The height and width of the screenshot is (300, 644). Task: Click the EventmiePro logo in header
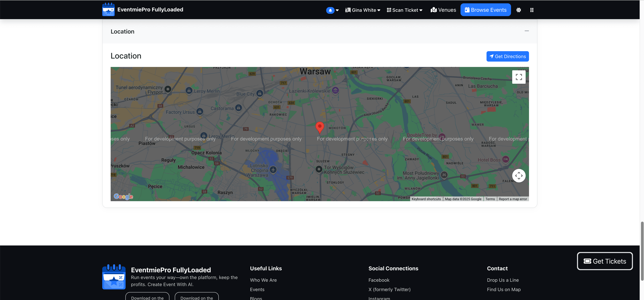click(108, 10)
